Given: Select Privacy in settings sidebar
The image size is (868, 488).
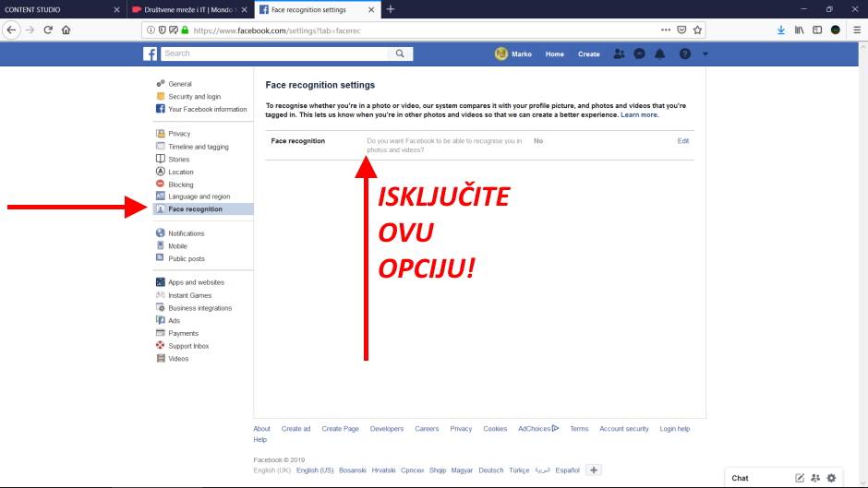Looking at the screenshot, I should tap(179, 134).
